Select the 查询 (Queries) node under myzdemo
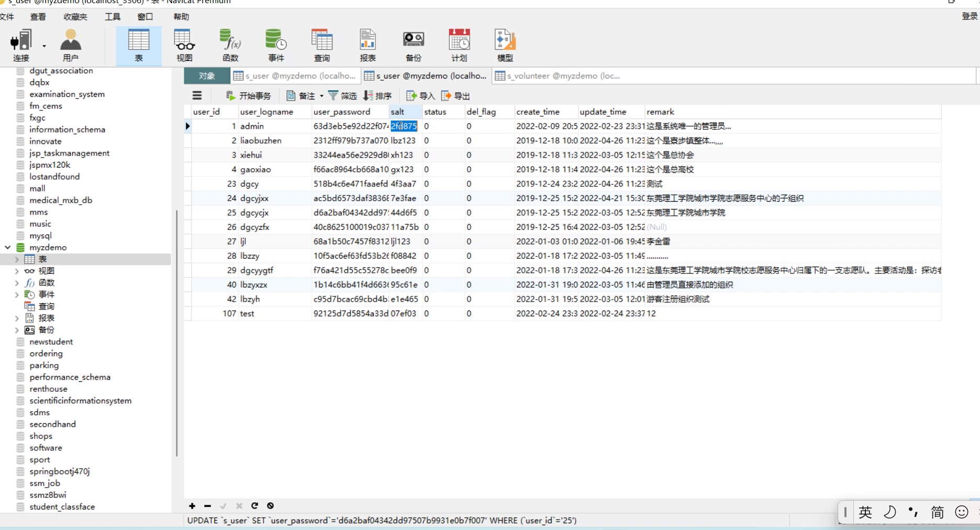Image resolution: width=980 pixels, height=530 pixels. click(x=46, y=306)
